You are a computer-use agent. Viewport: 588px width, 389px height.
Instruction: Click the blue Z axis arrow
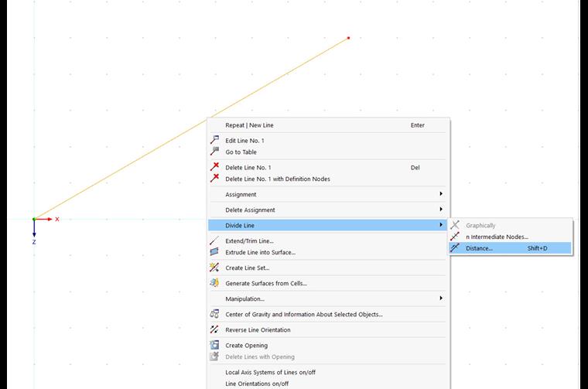coord(34,229)
